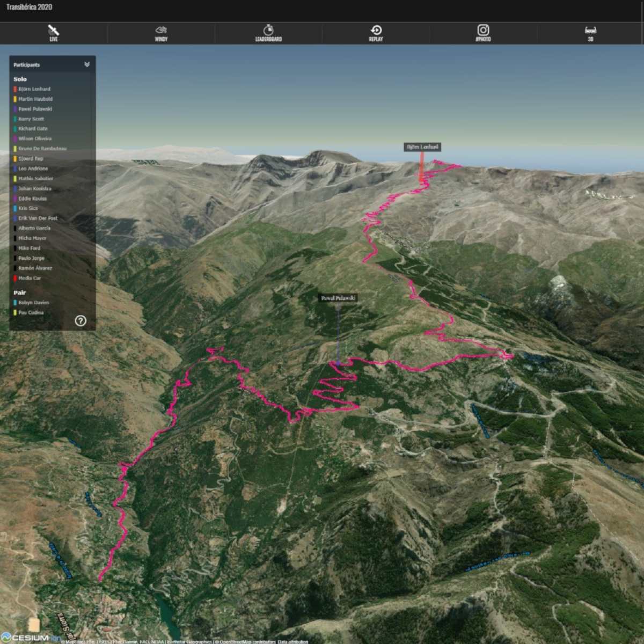Image resolution: width=644 pixels, height=644 pixels.
Task: Start the Replay mode
Action: click(x=376, y=33)
